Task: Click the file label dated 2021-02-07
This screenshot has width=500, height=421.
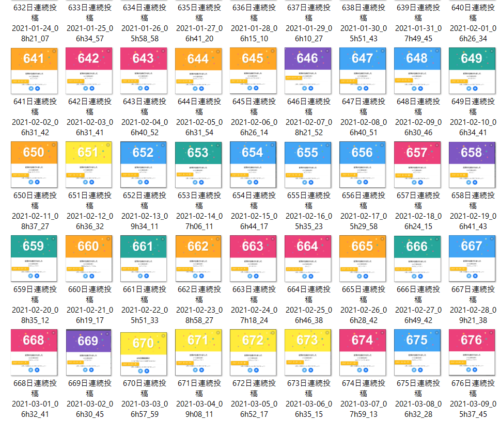Action: (309, 117)
